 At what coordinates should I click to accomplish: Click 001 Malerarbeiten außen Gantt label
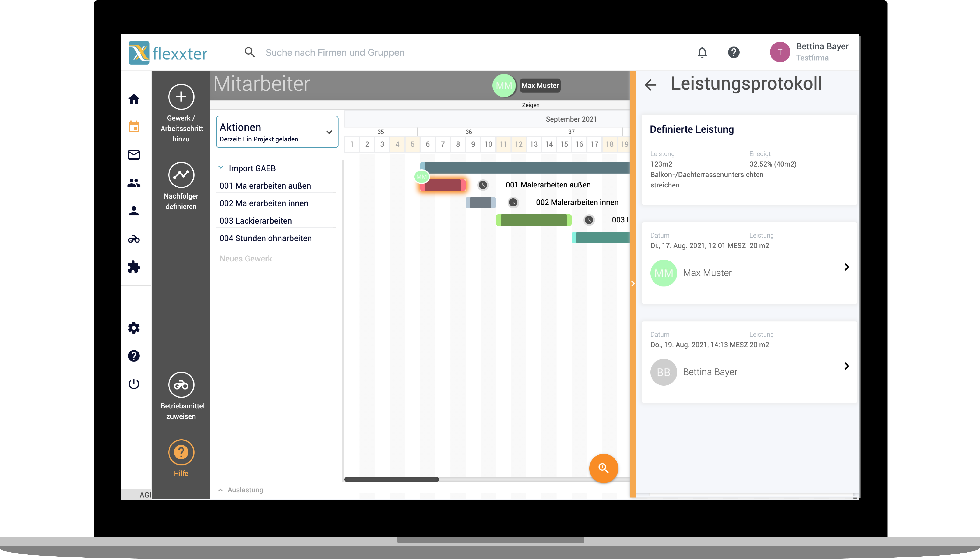click(548, 185)
